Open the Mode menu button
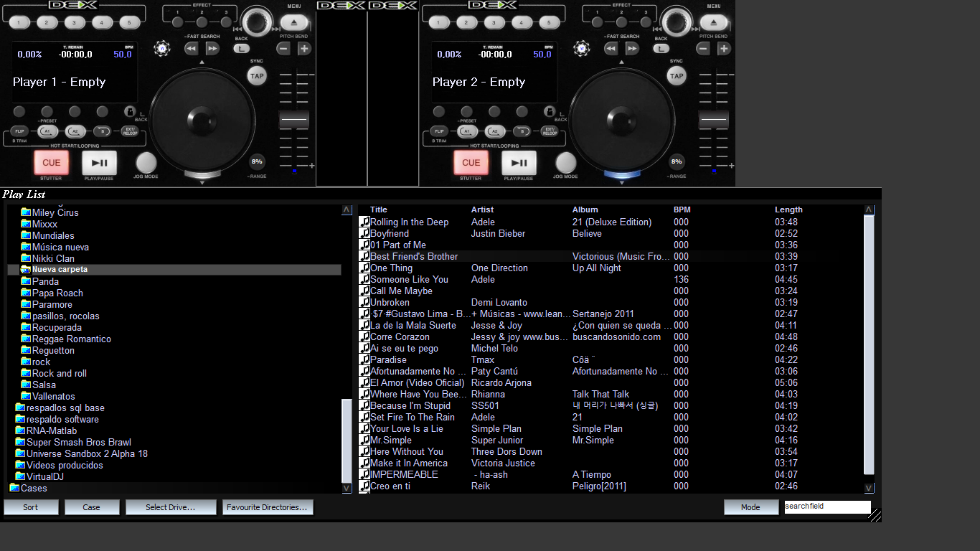The image size is (980, 551). point(751,507)
